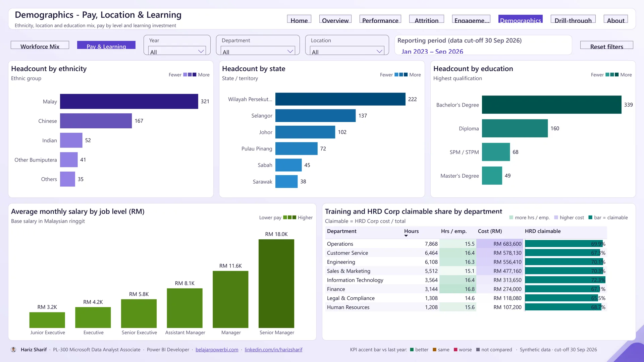Select the Malay ethnicity bar

click(x=129, y=102)
